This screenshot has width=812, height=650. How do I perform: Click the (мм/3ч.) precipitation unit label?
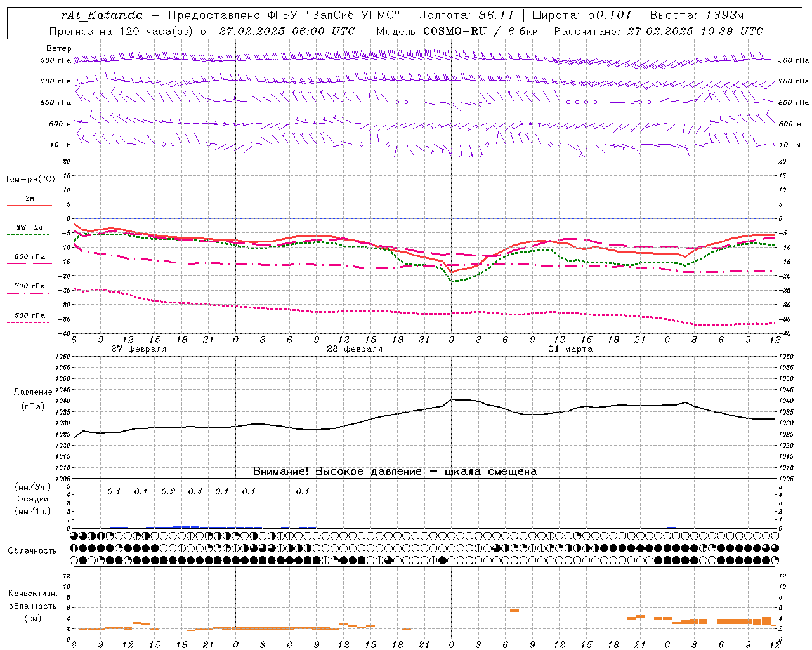(x=33, y=487)
